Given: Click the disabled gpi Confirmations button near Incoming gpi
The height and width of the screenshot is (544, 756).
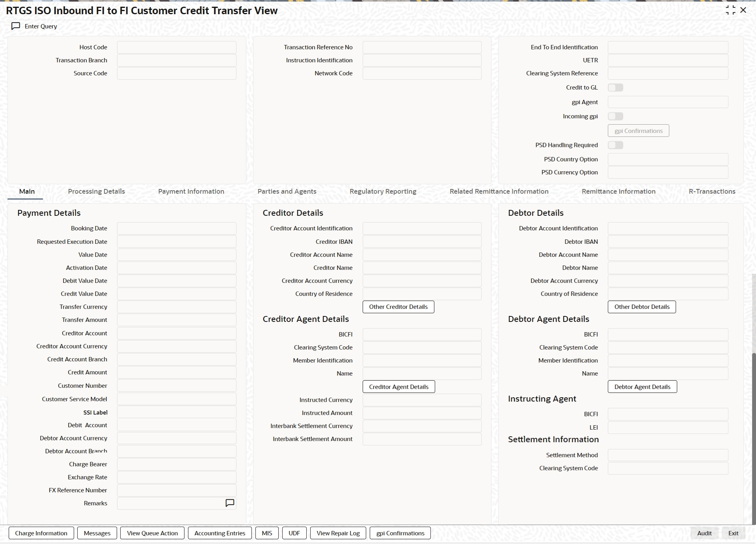Looking at the screenshot, I should click(639, 131).
